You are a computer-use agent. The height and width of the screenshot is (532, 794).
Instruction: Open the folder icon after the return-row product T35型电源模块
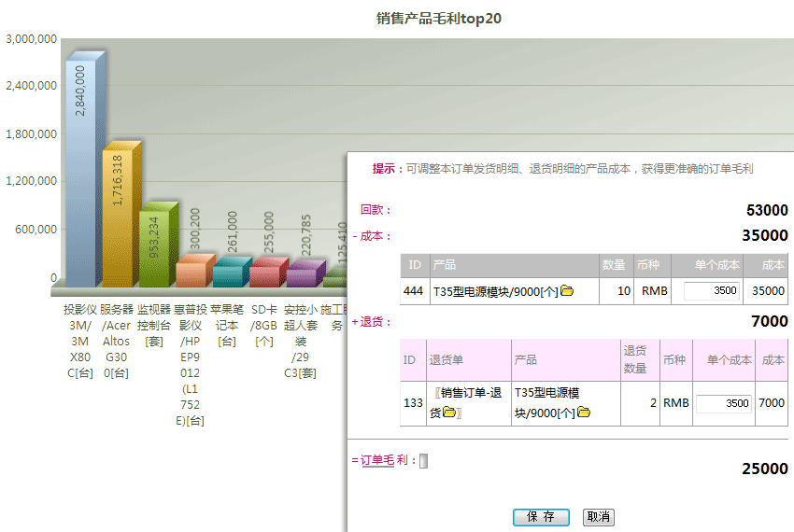(584, 412)
